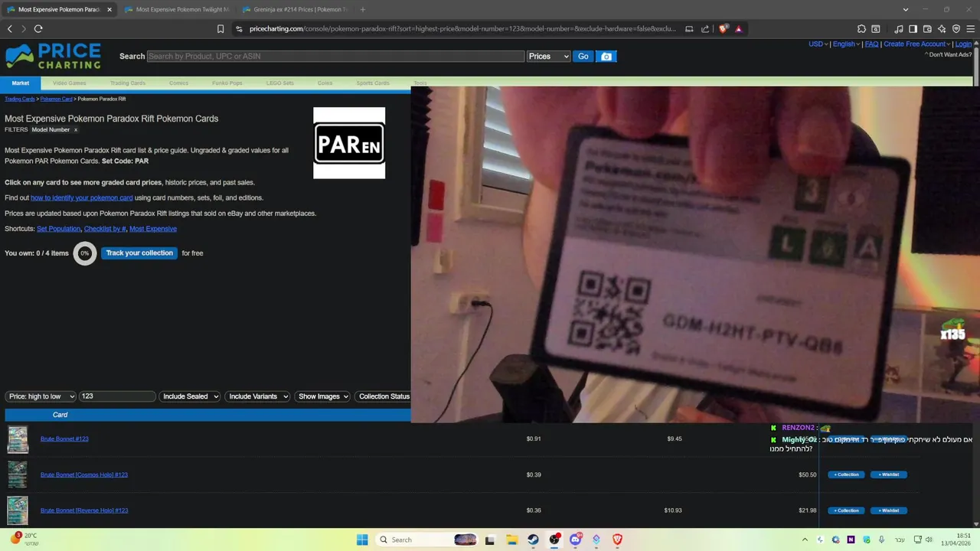This screenshot has width=980, height=551.
Task: Open the Leo AI sparkle icon
Action: [x=942, y=29]
